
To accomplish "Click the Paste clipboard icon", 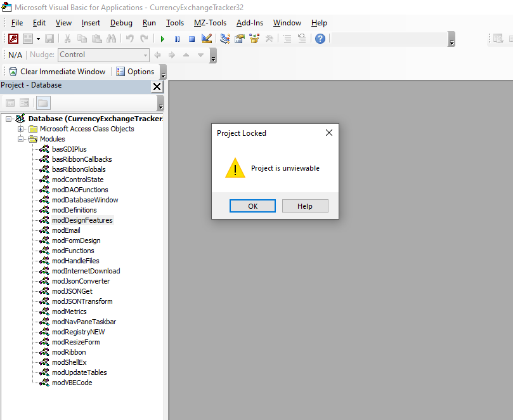I will pos(96,39).
